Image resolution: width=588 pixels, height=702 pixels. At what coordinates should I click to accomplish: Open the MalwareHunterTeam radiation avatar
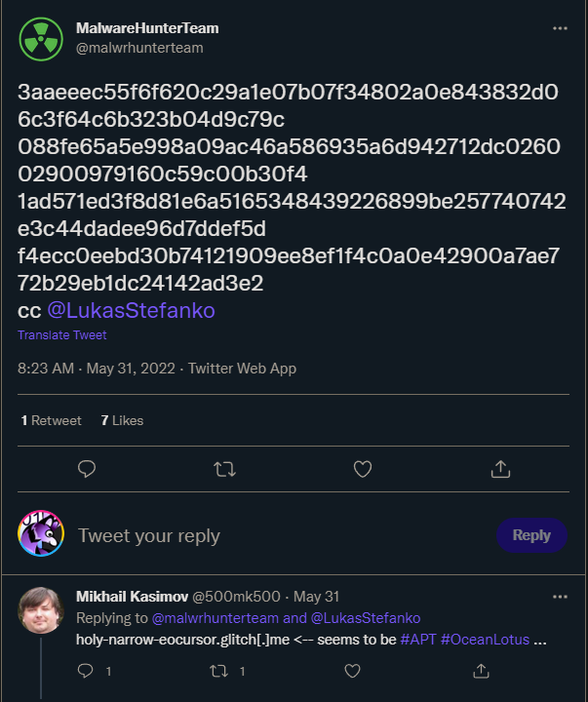[41, 39]
